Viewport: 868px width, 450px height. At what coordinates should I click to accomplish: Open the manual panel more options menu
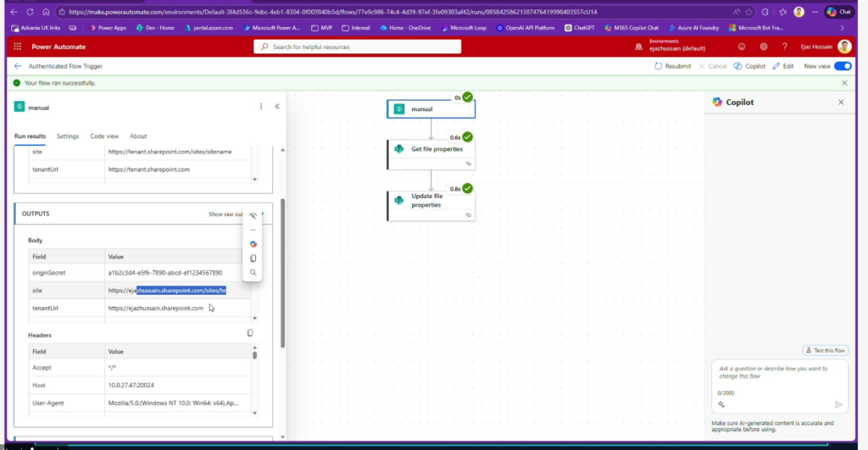(x=261, y=106)
